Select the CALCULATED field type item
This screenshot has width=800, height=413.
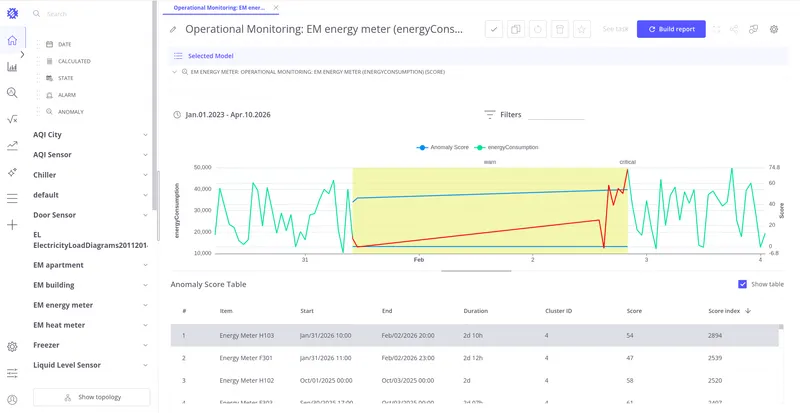click(x=68, y=61)
